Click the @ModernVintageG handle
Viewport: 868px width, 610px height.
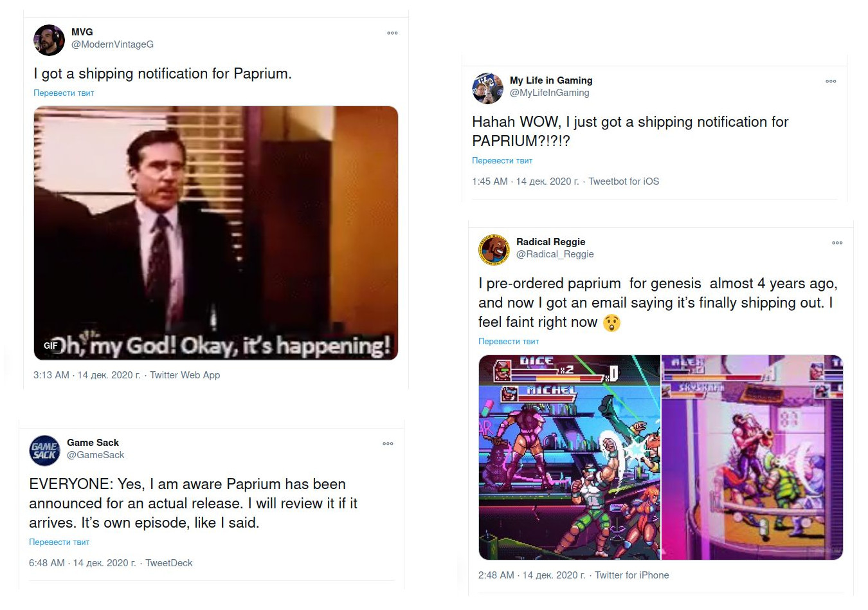pyautogui.click(x=113, y=44)
